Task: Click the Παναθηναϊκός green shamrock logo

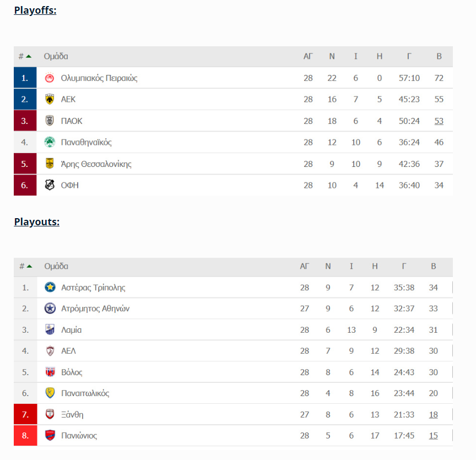Action: pos(50,143)
